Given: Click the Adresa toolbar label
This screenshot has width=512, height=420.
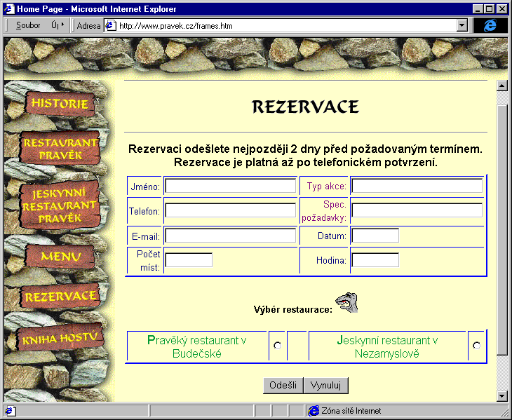Looking at the screenshot, I should [x=88, y=26].
